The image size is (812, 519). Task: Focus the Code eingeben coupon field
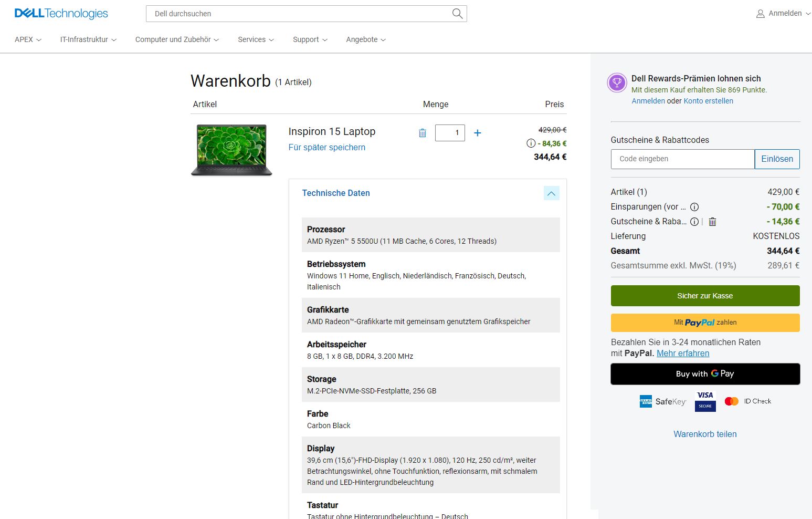pos(683,159)
